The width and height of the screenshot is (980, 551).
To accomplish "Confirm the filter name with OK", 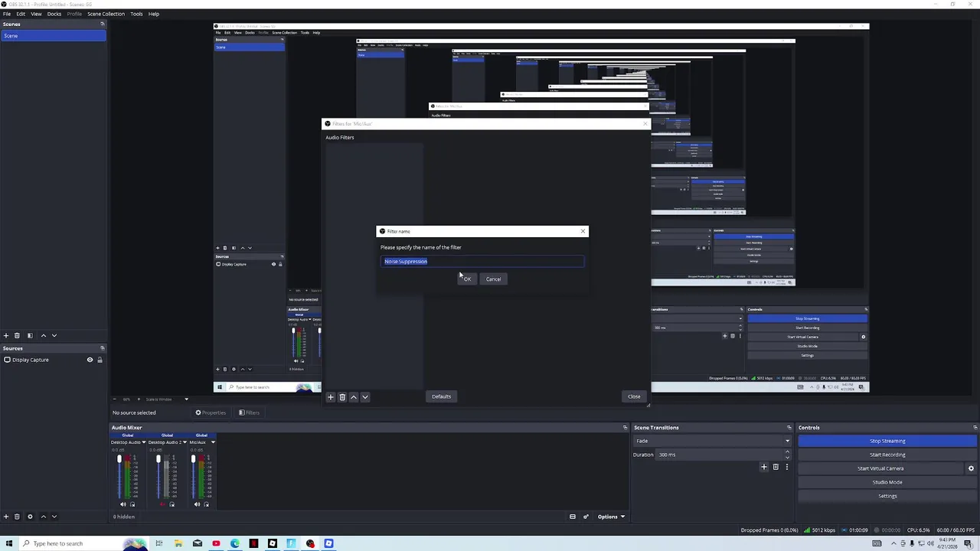I will coord(467,279).
